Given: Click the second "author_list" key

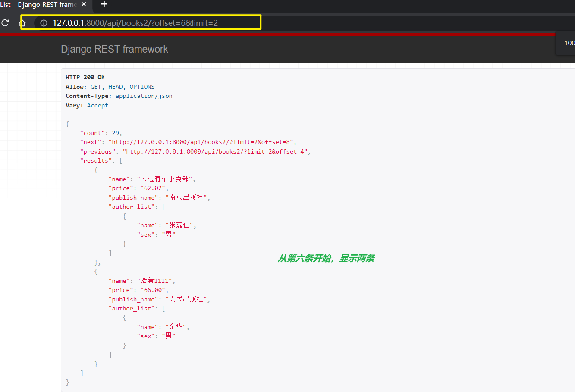Looking at the screenshot, I should [x=132, y=308].
